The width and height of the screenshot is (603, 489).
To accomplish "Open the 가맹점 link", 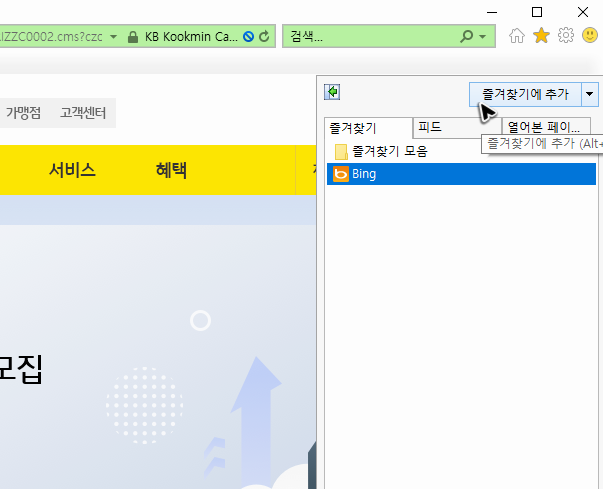I will click(x=23, y=113).
